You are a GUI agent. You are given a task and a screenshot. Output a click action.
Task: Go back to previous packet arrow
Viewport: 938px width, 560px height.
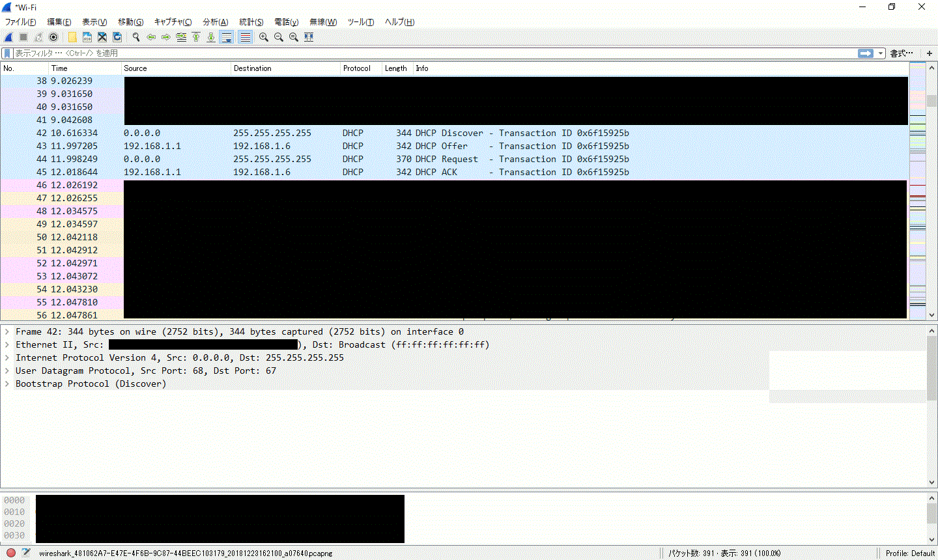click(x=151, y=37)
